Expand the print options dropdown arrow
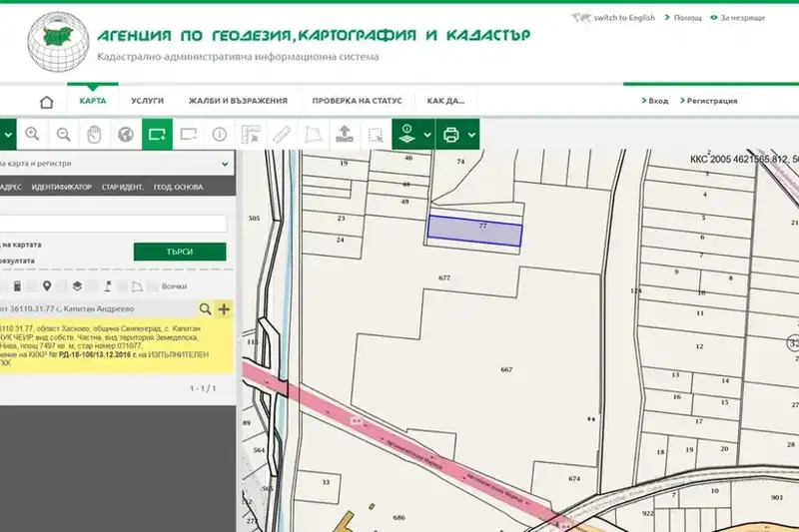This screenshot has height=532, width=799. [471, 135]
